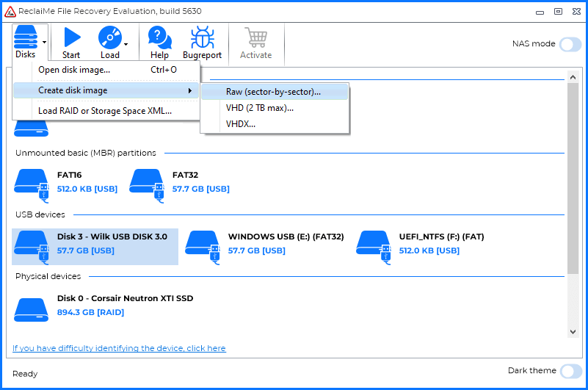
Task: Click Ready status bar text
Action: (25, 374)
